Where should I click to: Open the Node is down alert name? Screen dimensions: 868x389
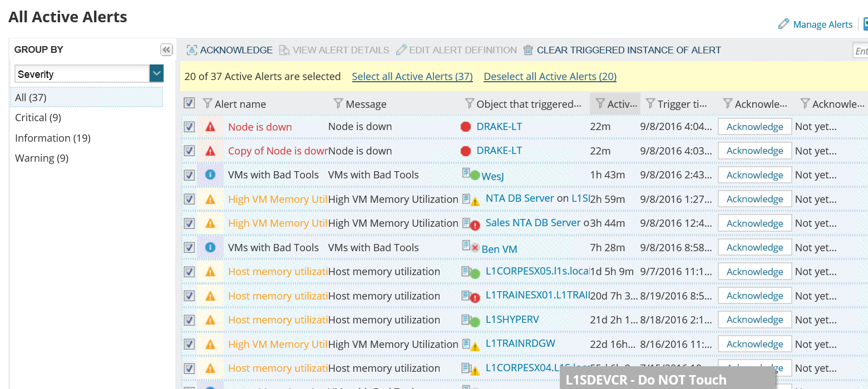pyautogui.click(x=260, y=127)
